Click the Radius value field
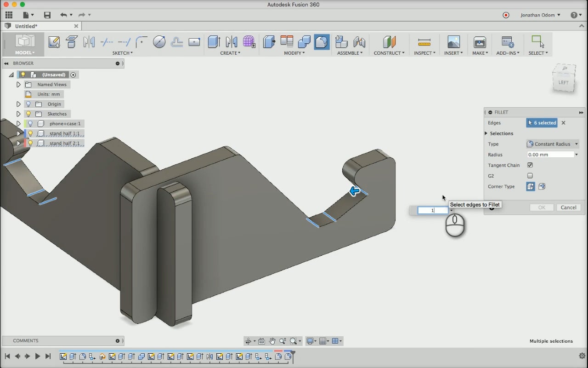 550,155
